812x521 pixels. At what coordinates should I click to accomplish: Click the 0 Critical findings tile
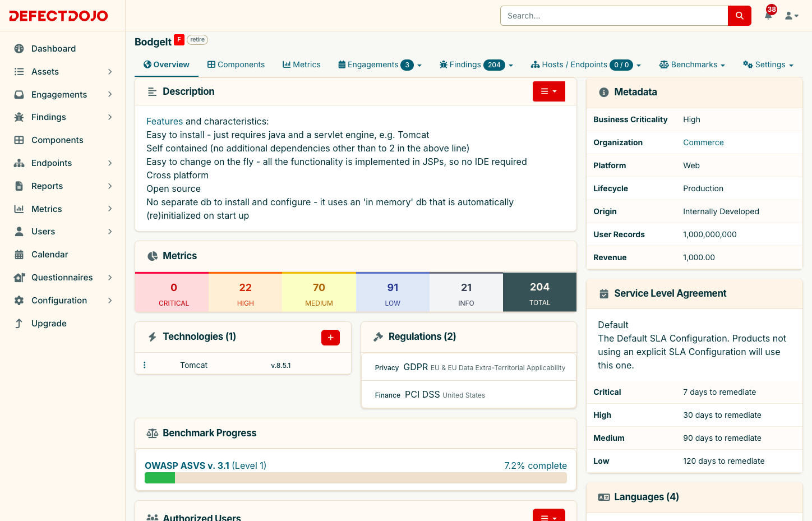172,293
